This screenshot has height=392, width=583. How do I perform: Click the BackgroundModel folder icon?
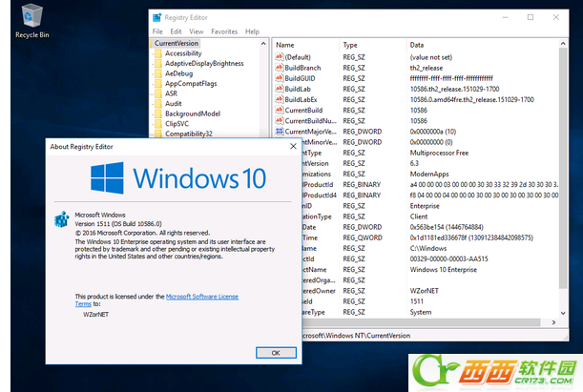point(158,113)
